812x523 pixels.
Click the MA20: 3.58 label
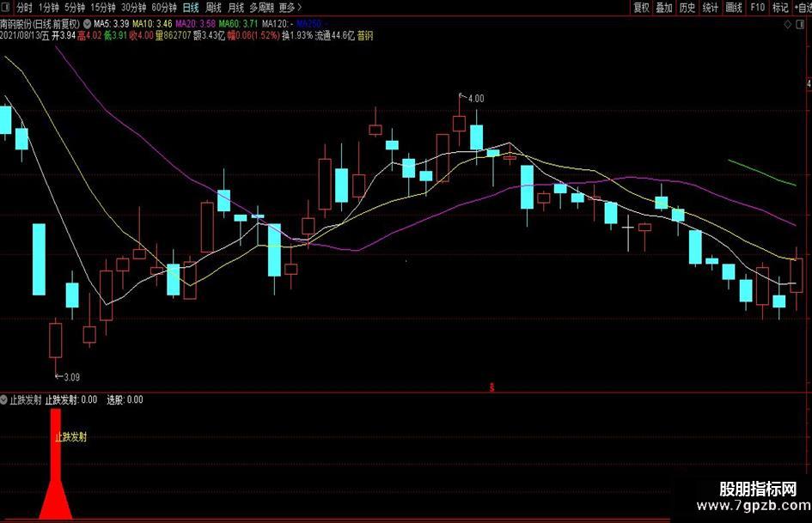pyautogui.click(x=195, y=23)
